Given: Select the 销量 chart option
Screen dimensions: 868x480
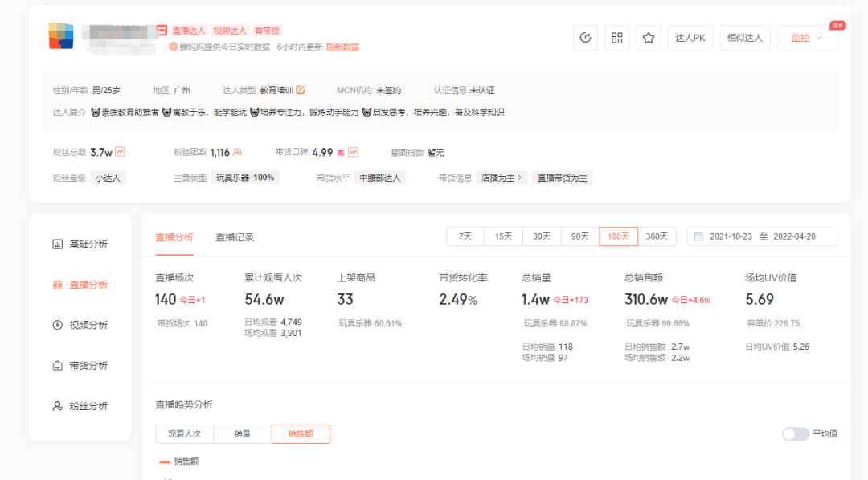Looking at the screenshot, I should pyautogui.click(x=242, y=433).
